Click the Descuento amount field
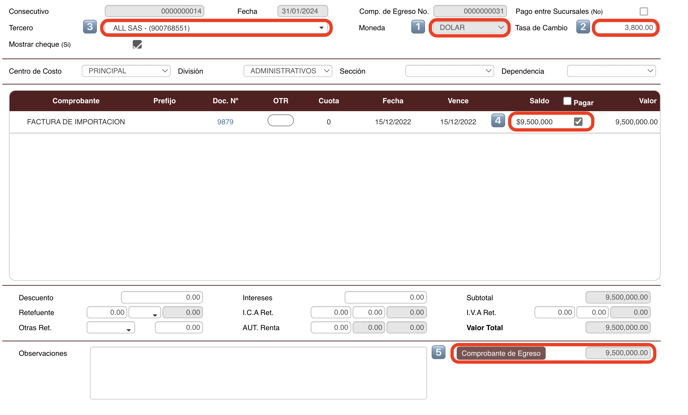 pos(162,297)
